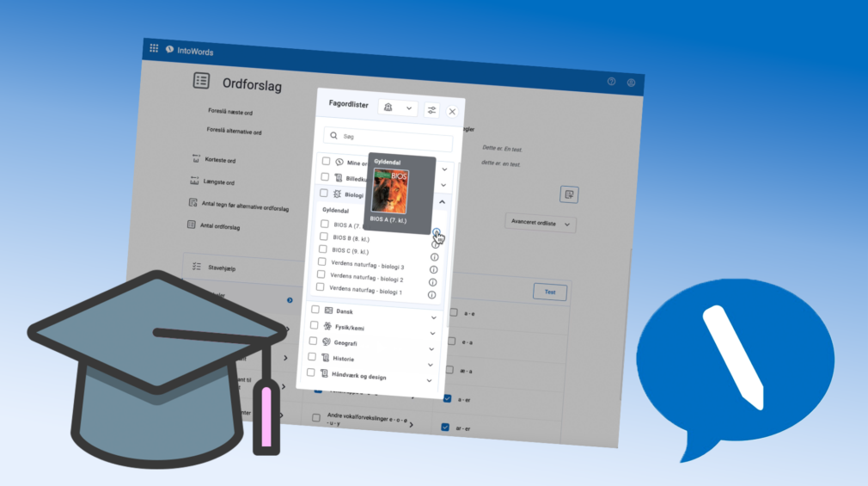Image resolution: width=868 pixels, height=486 pixels.
Task: Tick Verdens naturfag - biologi 3 checkbox
Action: (321, 261)
